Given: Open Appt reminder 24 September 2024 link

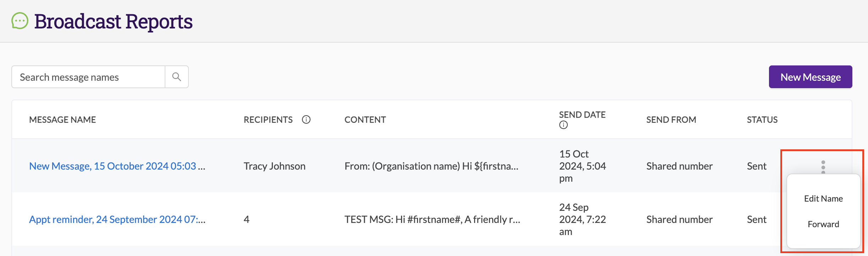Looking at the screenshot, I should [117, 219].
